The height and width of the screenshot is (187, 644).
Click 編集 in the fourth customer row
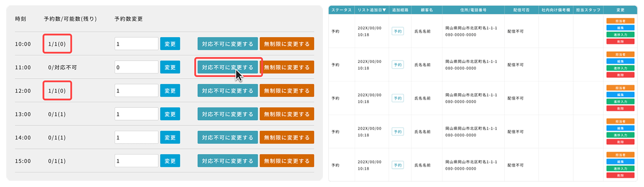pos(620,128)
